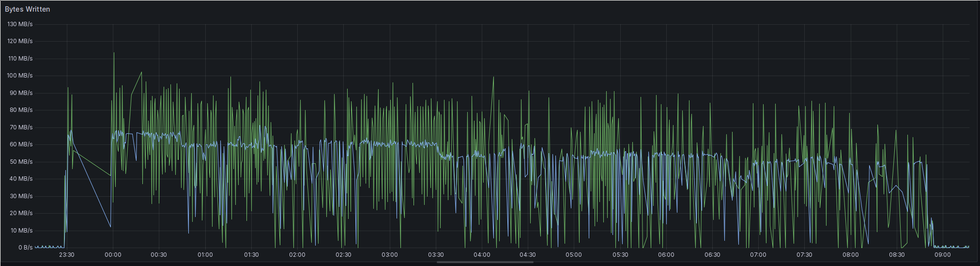Click the 05:00 time axis label
The width and height of the screenshot is (980, 266).
click(x=574, y=255)
